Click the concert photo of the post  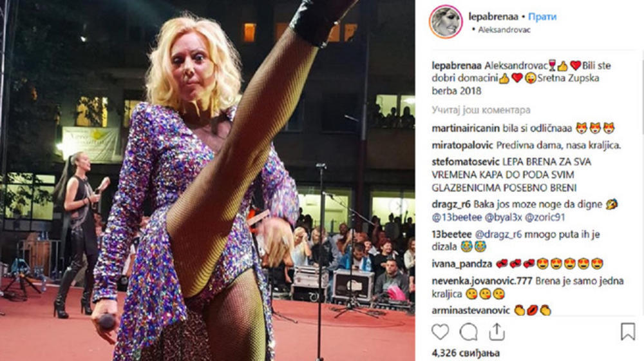pyautogui.click(x=207, y=180)
